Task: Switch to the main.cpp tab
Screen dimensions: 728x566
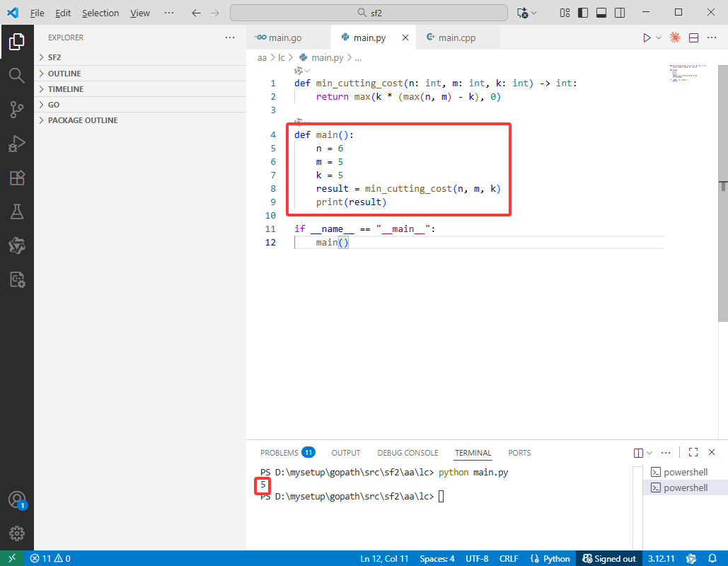Action: point(457,37)
